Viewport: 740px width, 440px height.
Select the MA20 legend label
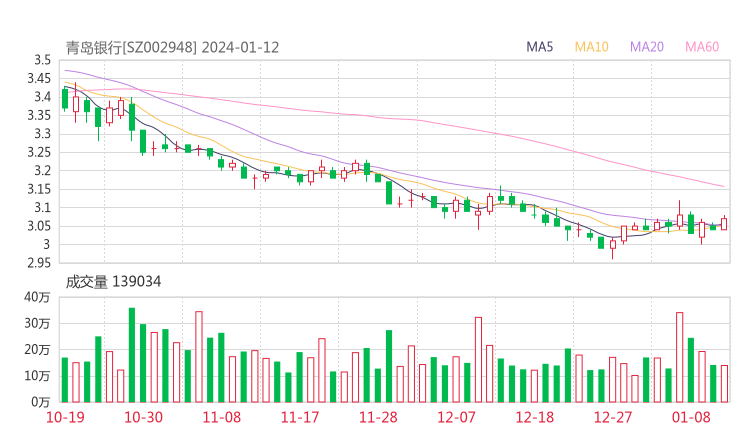[647, 47]
